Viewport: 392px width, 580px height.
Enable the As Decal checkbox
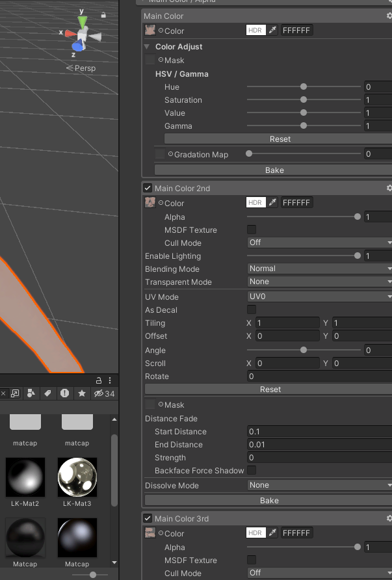[252, 310]
